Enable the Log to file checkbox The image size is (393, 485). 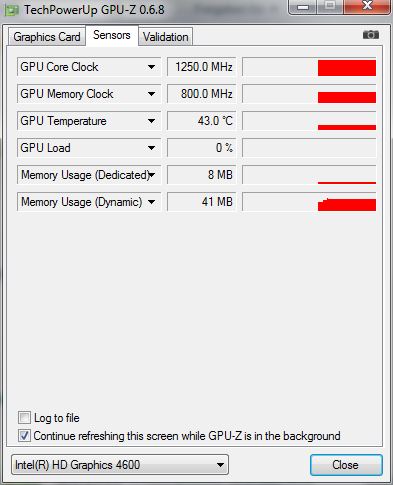24,417
